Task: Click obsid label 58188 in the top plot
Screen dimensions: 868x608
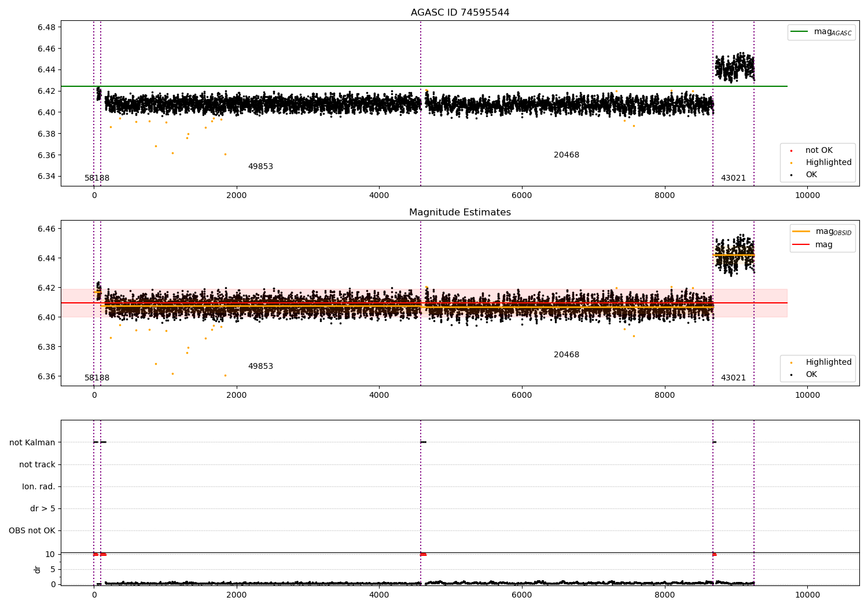Action: 97,178
